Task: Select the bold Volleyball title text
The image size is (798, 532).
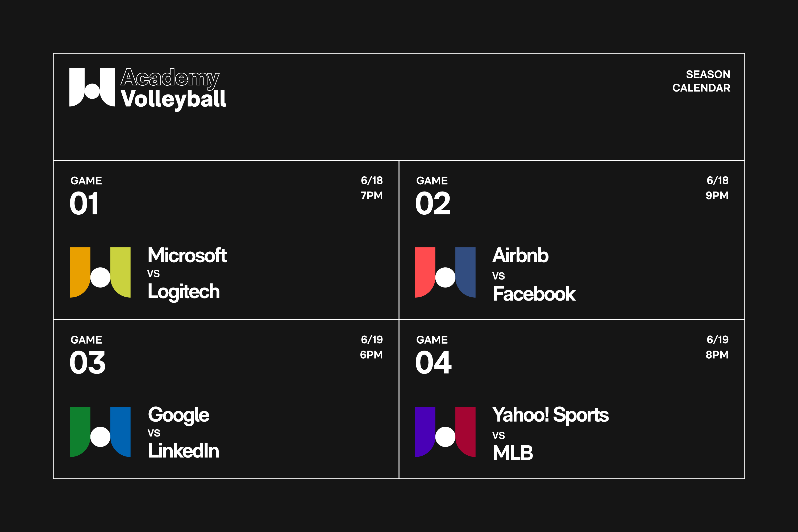Action: (x=173, y=99)
